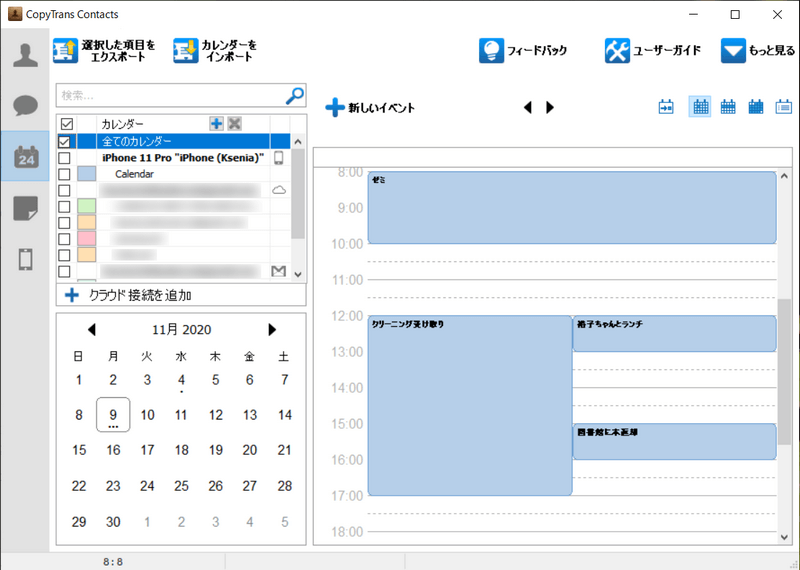Go to next month in mini calendar

point(272,330)
